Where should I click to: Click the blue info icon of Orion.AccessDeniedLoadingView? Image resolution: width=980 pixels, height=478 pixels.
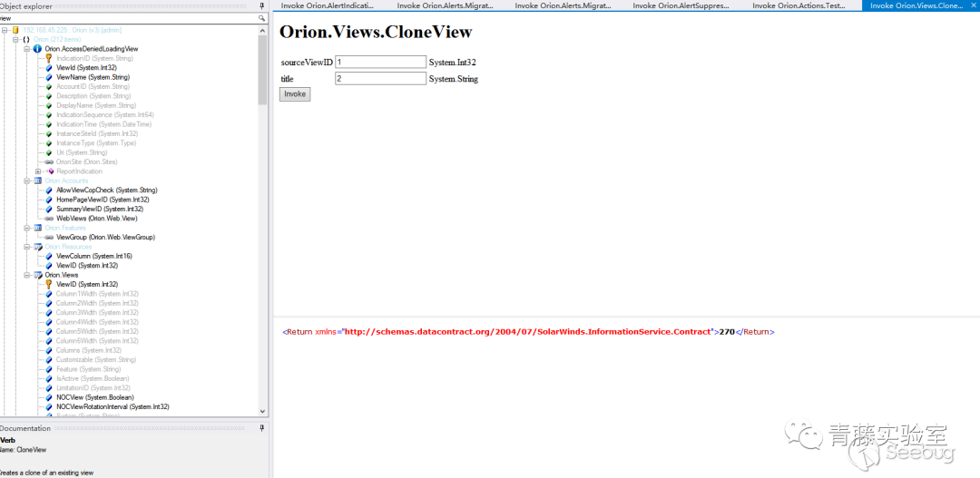[x=37, y=49]
